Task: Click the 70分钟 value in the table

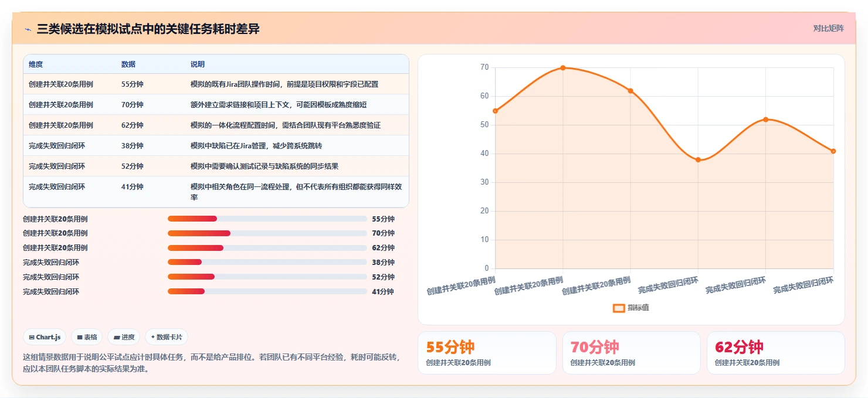Action: 133,105
